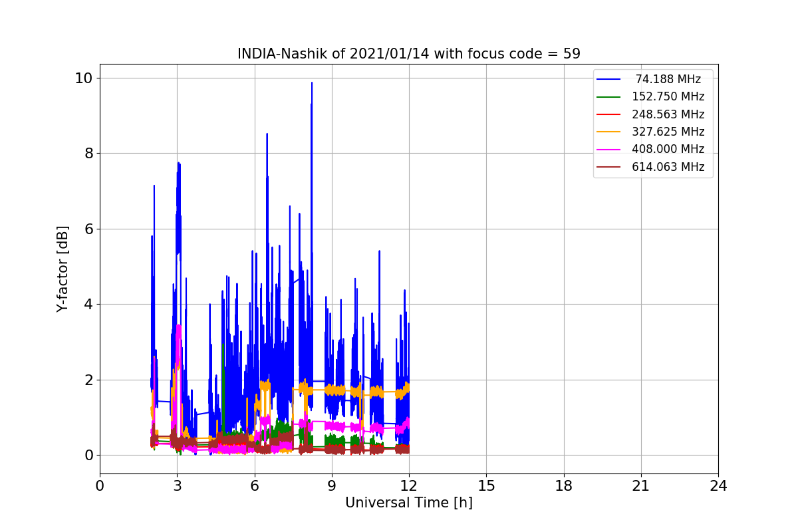The width and height of the screenshot is (798, 532).
Task: Select the 327.625 MHz legend label
Action: tap(668, 132)
